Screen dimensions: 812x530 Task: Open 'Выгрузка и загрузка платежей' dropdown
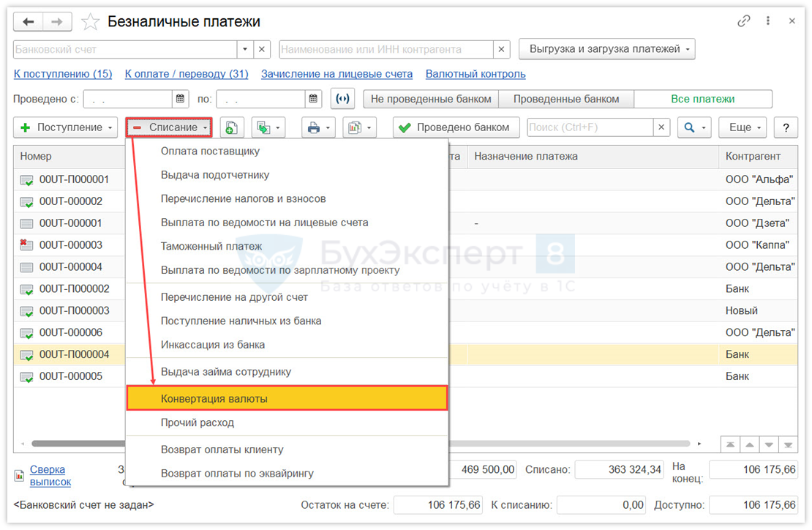click(606, 50)
